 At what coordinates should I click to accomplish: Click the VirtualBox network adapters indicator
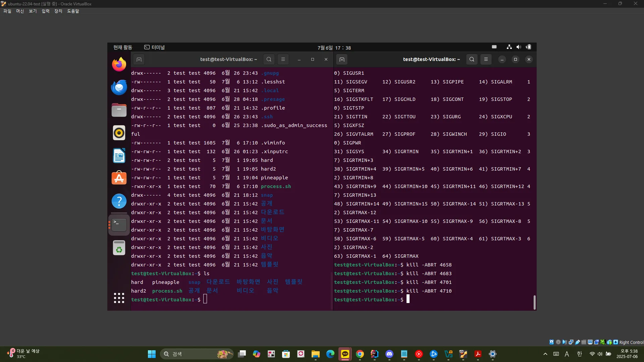click(571, 342)
